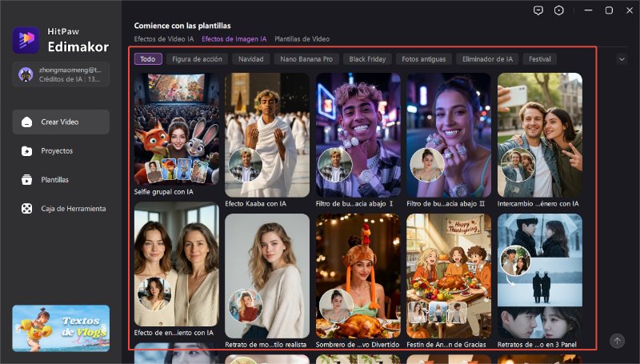
Task: Open the Selfie grupal con IA template
Action: point(176,129)
